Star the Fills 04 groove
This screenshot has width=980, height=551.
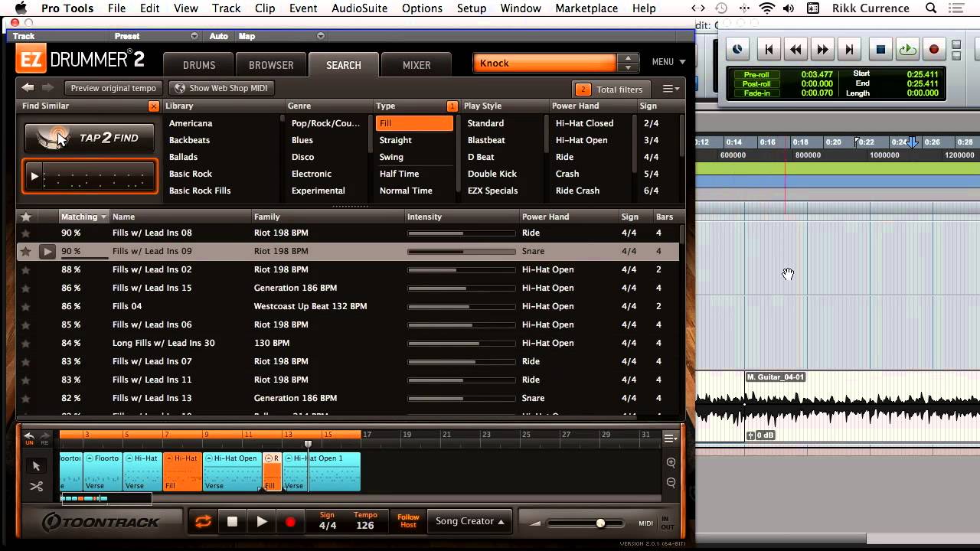pos(26,306)
